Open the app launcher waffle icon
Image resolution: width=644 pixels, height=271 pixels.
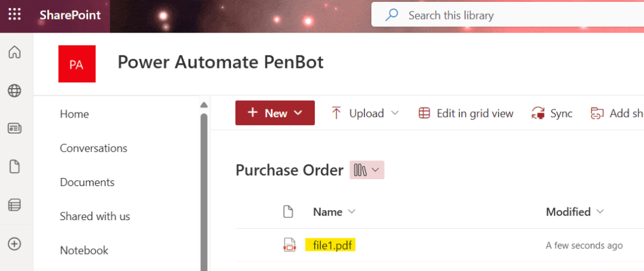pyautogui.click(x=14, y=14)
